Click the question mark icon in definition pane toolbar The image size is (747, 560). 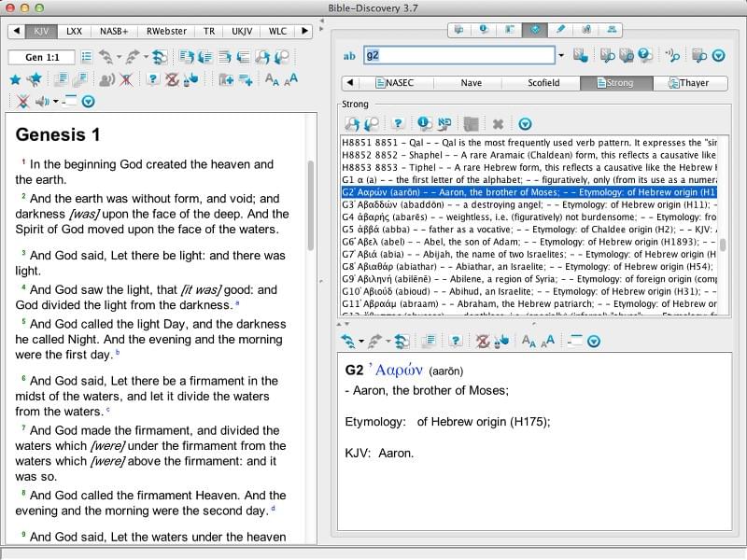456,341
